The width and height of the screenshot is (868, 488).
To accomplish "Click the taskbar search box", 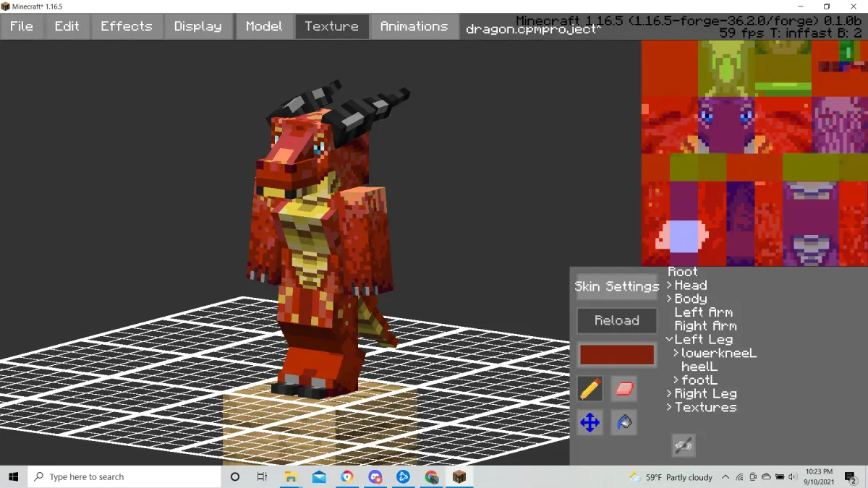I will (x=124, y=477).
